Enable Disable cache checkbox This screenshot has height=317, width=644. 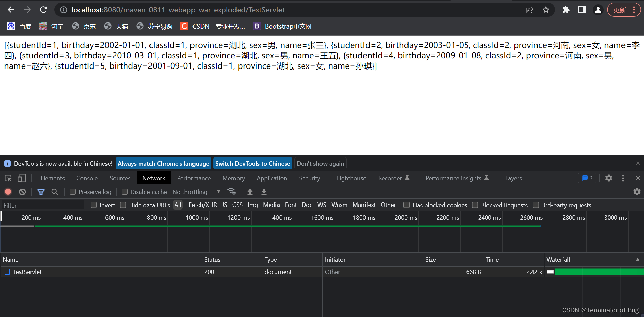(125, 192)
